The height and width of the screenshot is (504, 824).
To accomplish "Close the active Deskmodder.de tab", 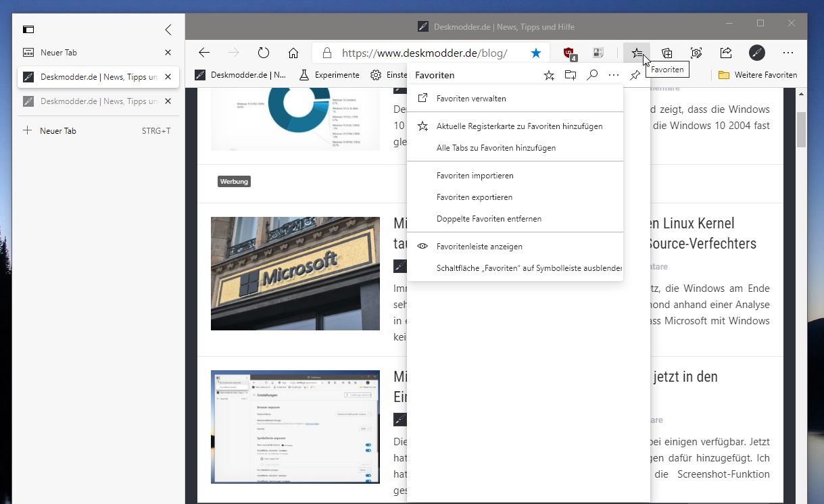I will point(168,77).
